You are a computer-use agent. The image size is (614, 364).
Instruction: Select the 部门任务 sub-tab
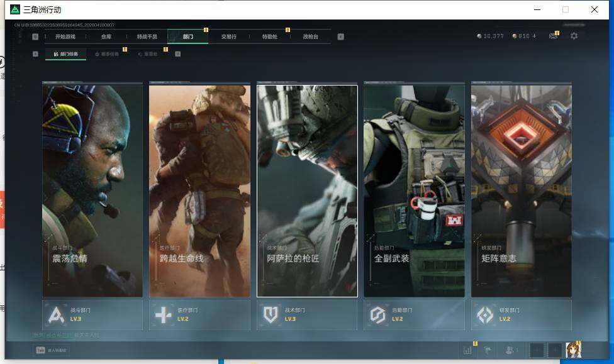[x=66, y=54]
